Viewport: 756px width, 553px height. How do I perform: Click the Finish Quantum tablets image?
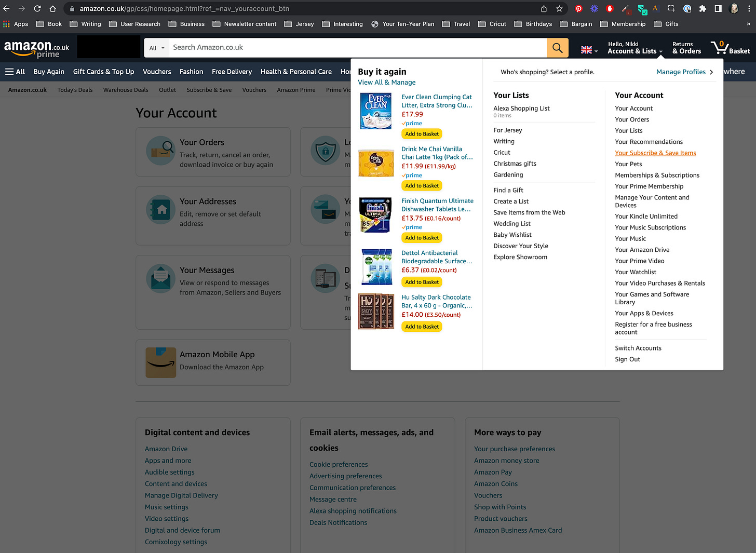tap(375, 215)
